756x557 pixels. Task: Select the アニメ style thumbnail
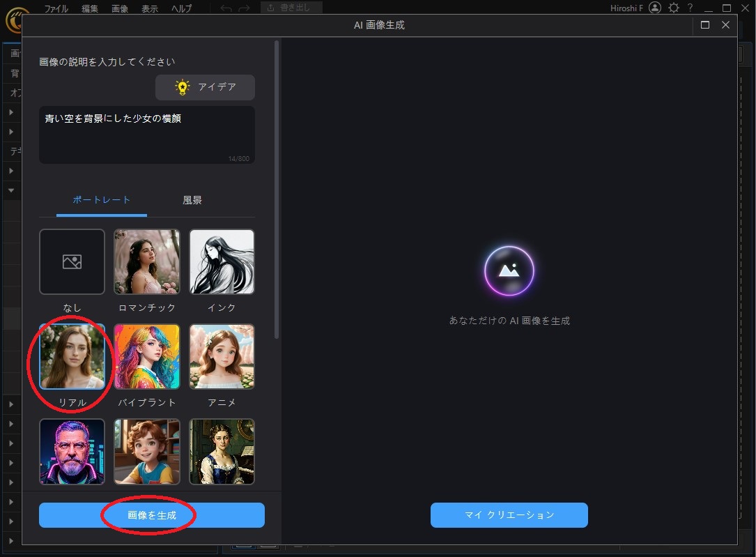(x=222, y=356)
